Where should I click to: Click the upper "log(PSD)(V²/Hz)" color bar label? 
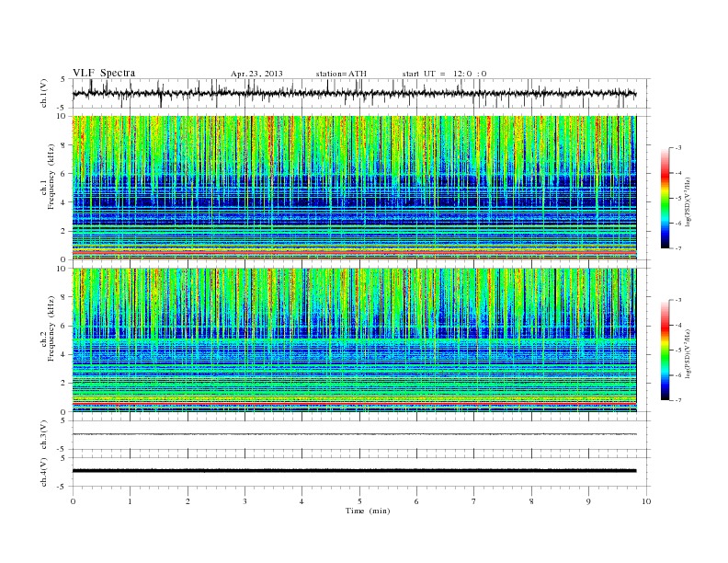pyautogui.click(x=688, y=201)
